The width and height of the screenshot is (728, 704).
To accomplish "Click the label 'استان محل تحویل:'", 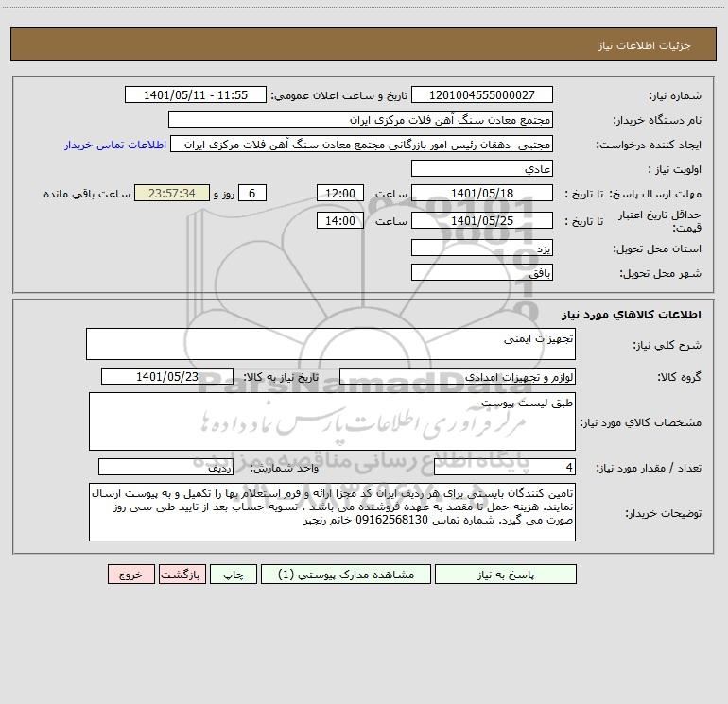I will coord(657,249).
